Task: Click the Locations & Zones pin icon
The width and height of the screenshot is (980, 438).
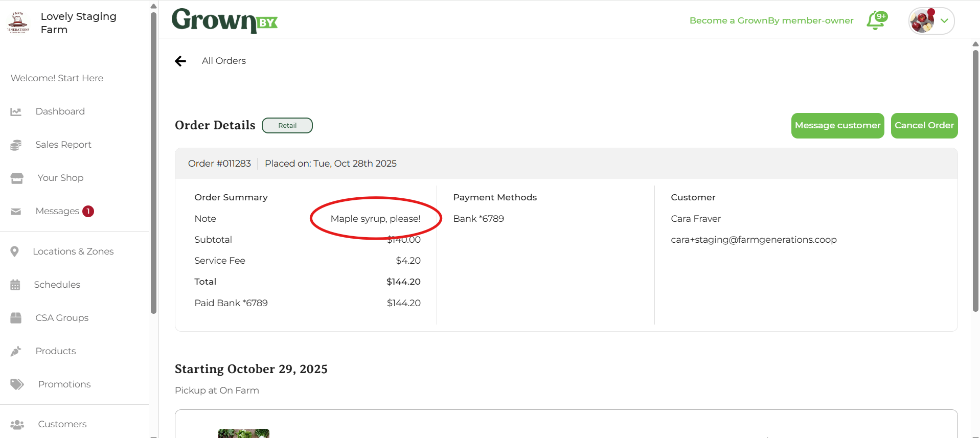Action: click(x=15, y=251)
